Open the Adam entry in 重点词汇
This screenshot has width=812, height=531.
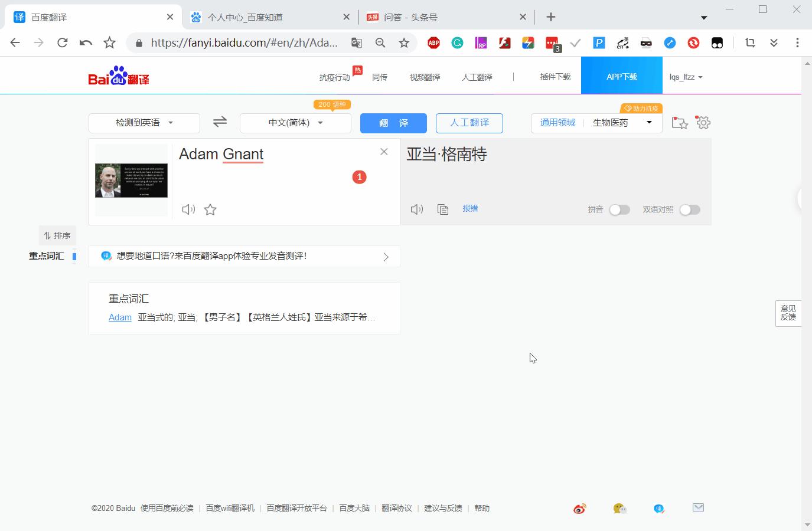click(x=120, y=317)
